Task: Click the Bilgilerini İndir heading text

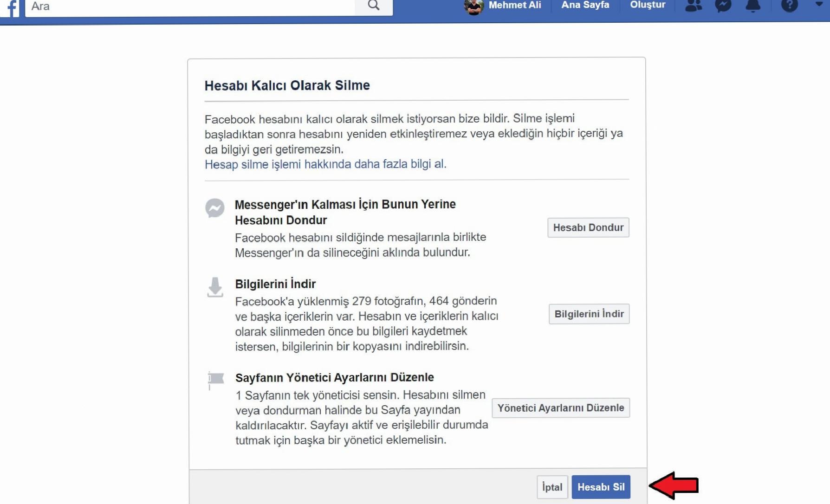Action: pyautogui.click(x=275, y=284)
